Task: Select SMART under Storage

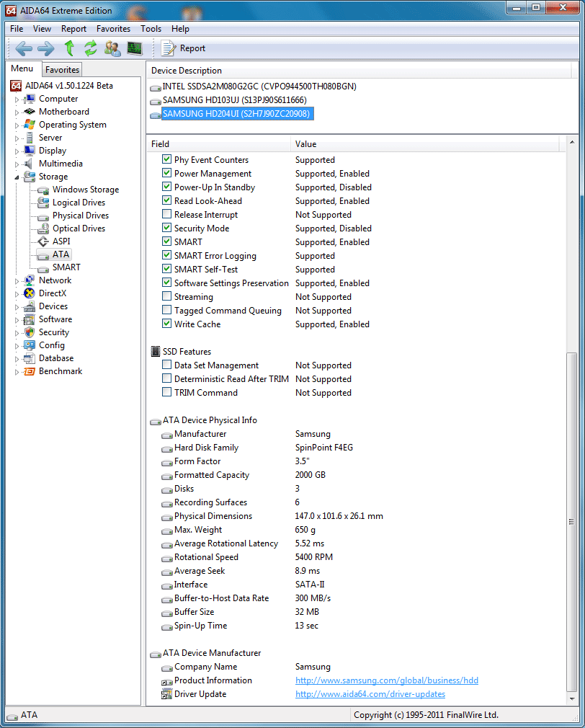Action: tap(66, 267)
